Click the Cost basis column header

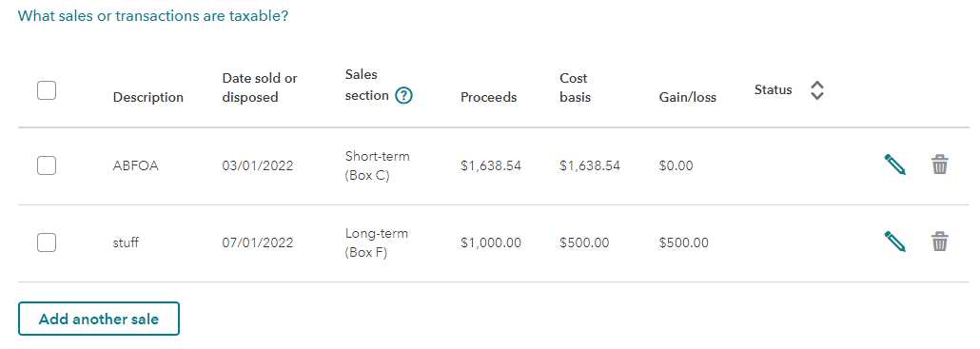pos(575,88)
